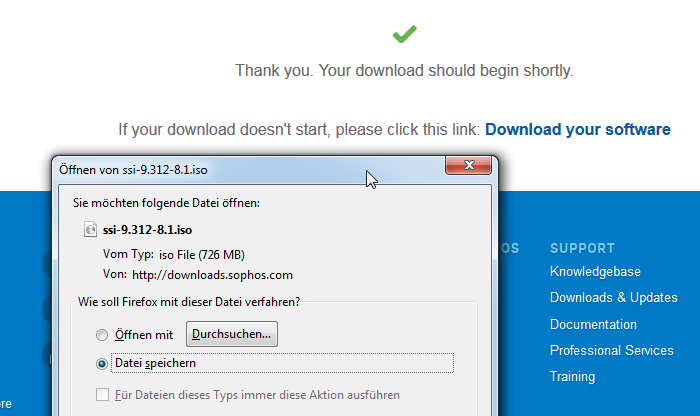Visit Professional Services page

(612, 350)
